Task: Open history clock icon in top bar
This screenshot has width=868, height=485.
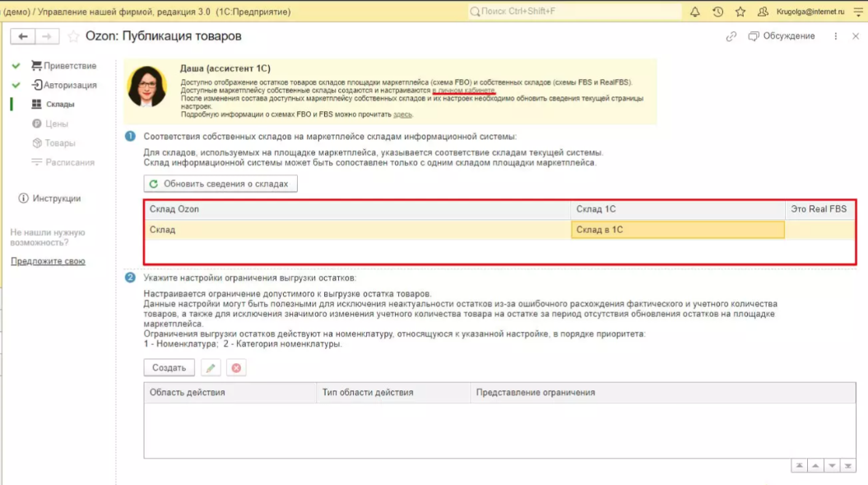Action: point(717,12)
